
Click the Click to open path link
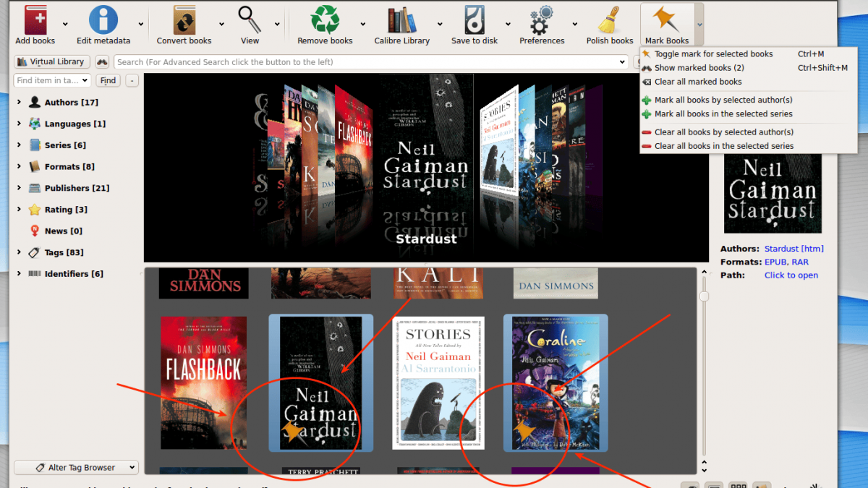(791, 275)
